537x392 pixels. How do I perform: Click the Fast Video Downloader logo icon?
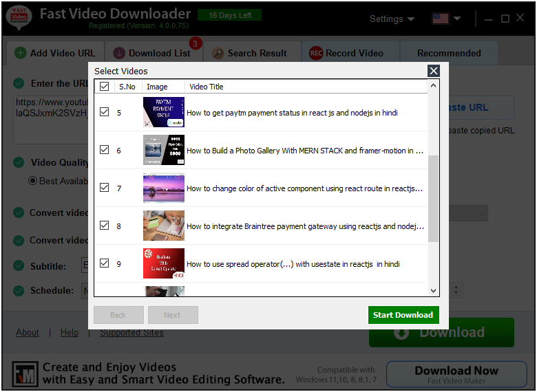[19, 18]
